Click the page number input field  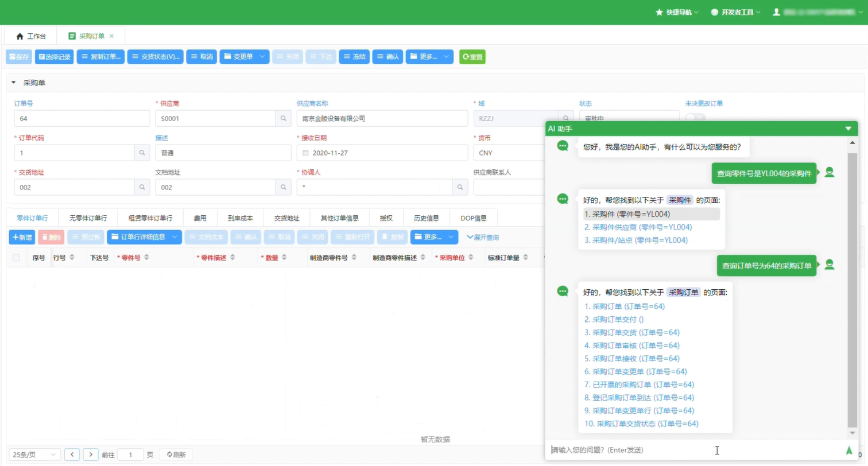(x=130, y=455)
